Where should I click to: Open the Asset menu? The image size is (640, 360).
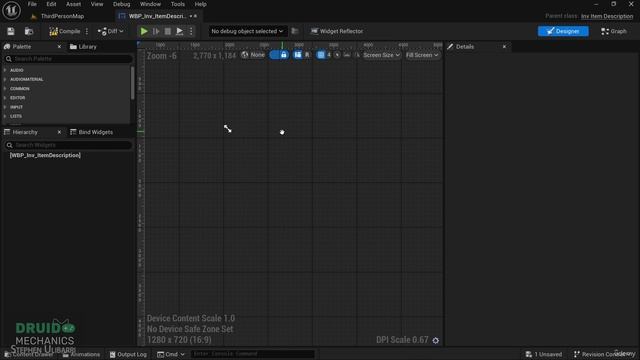tap(73, 4)
